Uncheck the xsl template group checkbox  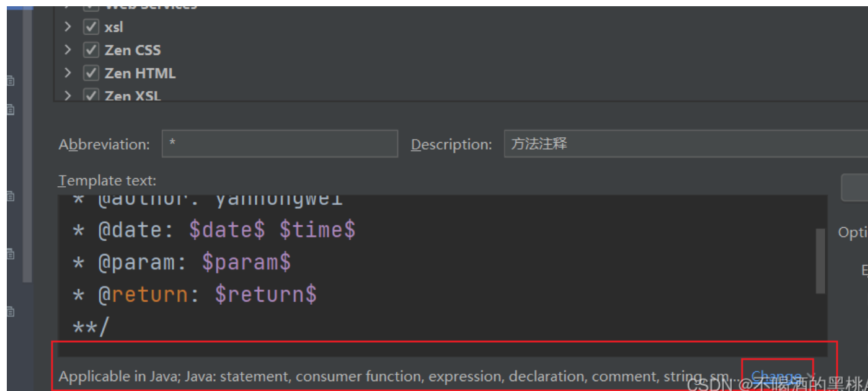pyautogui.click(x=91, y=27)
